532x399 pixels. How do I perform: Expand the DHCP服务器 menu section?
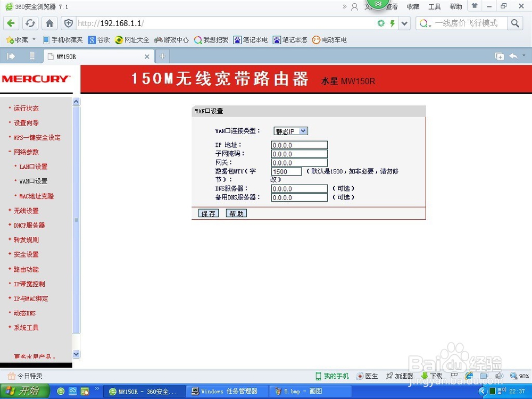click(x=29, y=225)
